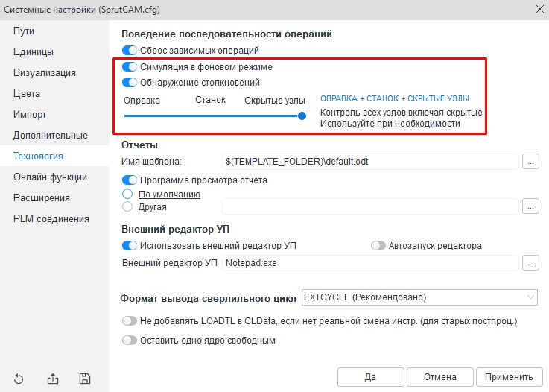Click browse button for Notepad.exe editor
549x392 pixels.
[530, 262]
